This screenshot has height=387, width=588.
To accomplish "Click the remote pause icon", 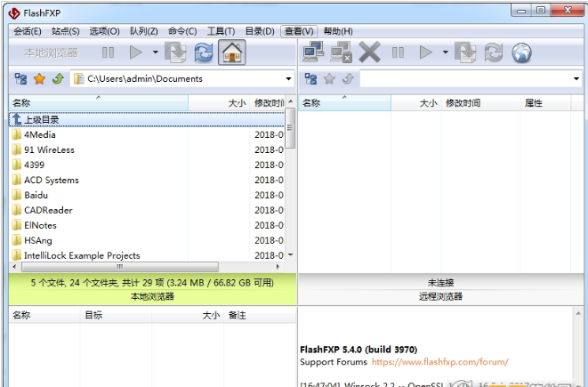I will [398, 52].
